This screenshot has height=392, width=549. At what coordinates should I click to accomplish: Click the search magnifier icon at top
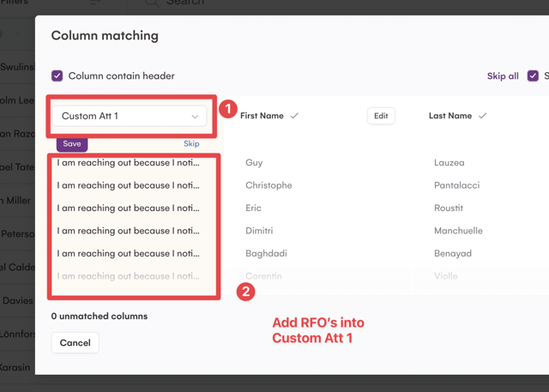pos(153,2)
